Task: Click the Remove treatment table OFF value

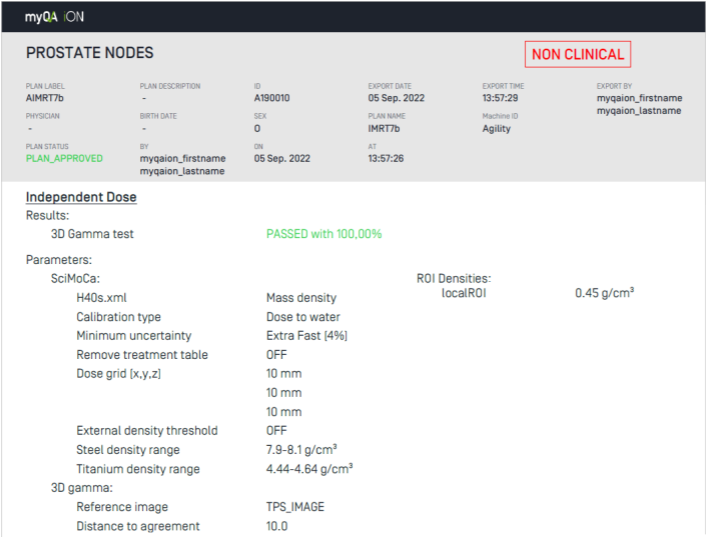Action: 277,355
